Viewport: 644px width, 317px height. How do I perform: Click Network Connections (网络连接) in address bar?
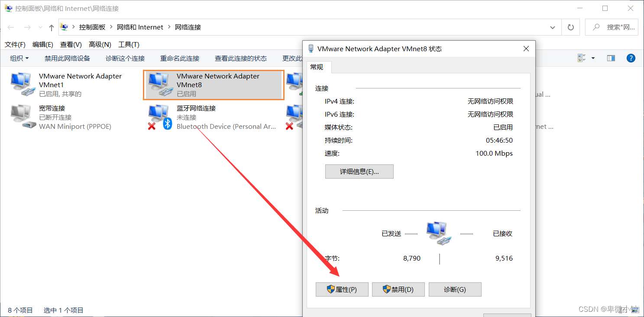pyautogui.click(x=188, y=27)
